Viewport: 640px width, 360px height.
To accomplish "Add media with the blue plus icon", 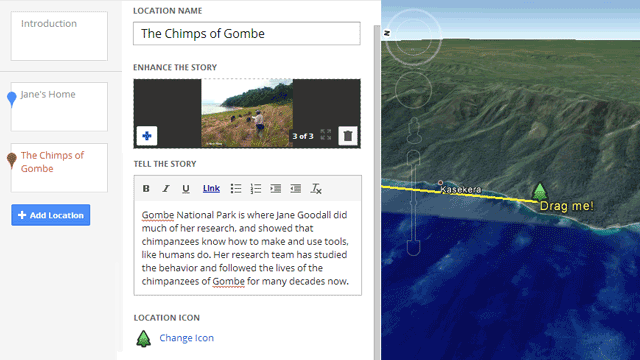I will tap(147, 136).
